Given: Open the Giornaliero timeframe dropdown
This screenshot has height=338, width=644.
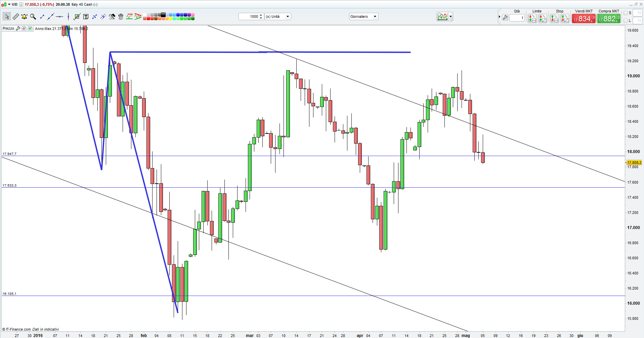Looking at the screenshot, I should pyautogui.click(x=375, y=16).
